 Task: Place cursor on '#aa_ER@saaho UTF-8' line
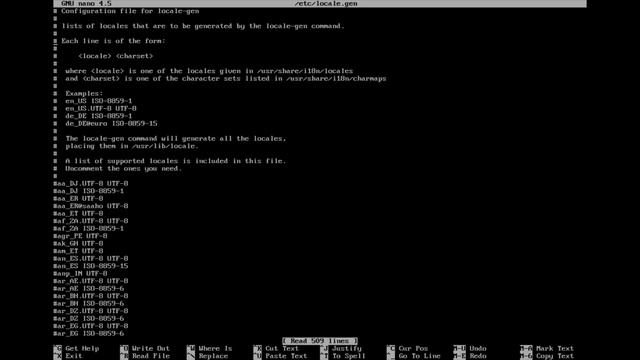tap(91, 206)
